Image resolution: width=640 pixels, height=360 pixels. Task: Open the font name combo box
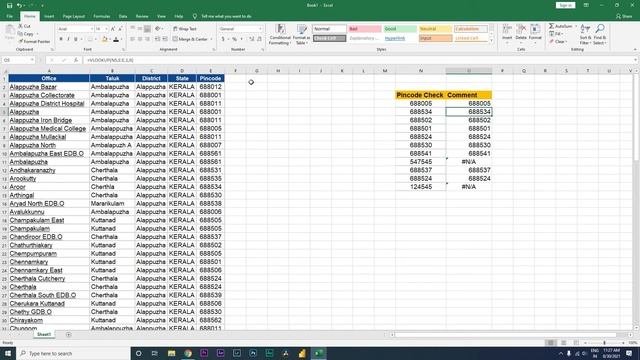(75, 29)
